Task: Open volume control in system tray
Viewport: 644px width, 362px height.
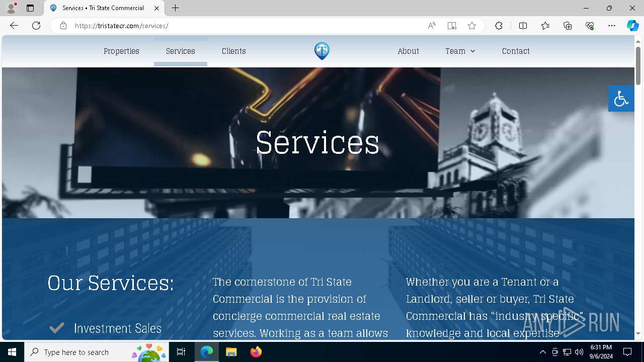Action: (x=579, y=352)
